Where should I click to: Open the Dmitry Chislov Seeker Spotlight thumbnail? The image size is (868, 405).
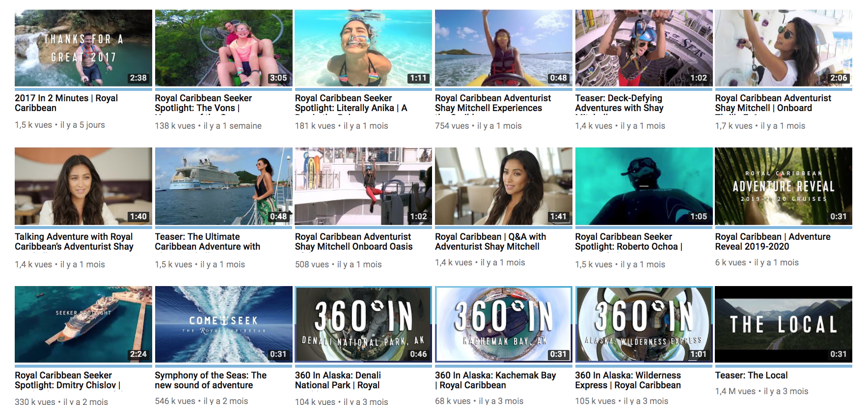tap(83, 324)
